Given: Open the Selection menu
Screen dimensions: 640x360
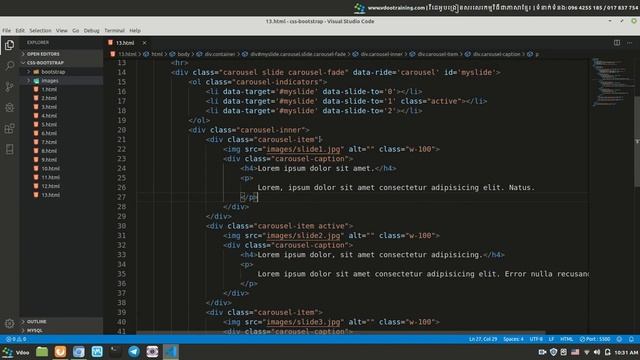Looking at the screenshot, I should 40,31.
